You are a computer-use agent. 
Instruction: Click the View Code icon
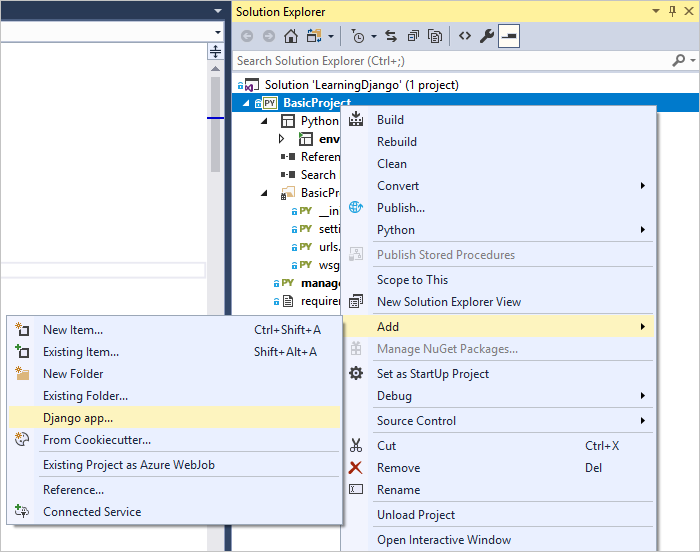465,36
